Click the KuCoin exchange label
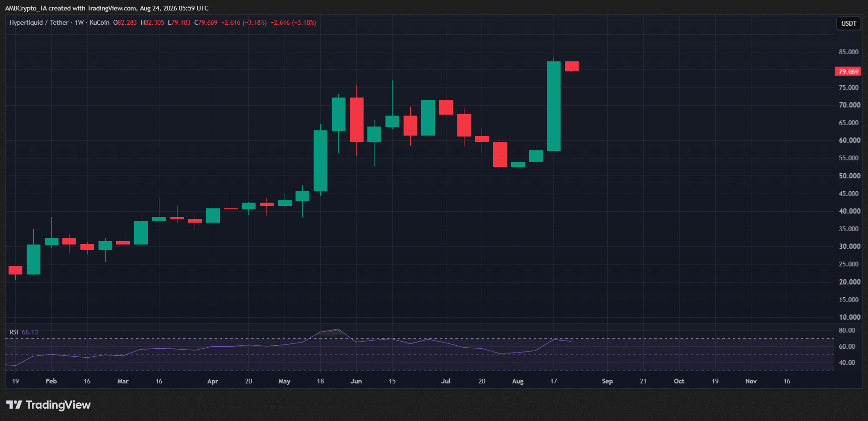The width and height of the screenshot is (868, 421). pos(99,22)
